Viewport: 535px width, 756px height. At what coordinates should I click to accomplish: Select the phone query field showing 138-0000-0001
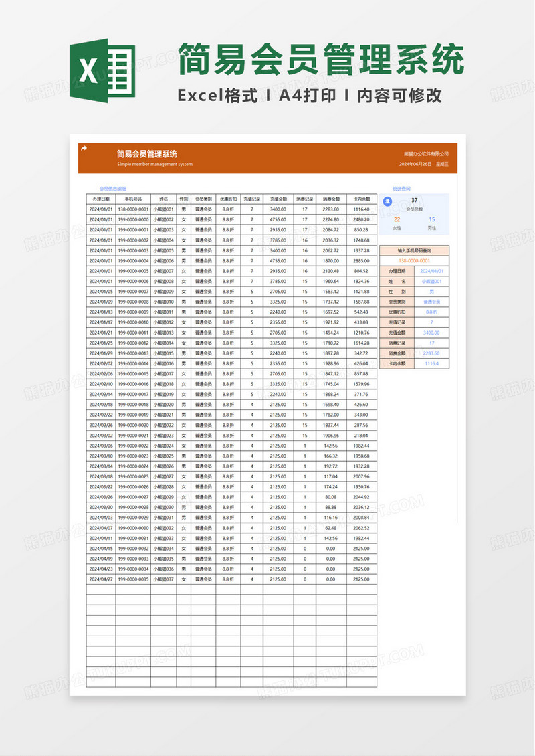(x=414, y=260)
